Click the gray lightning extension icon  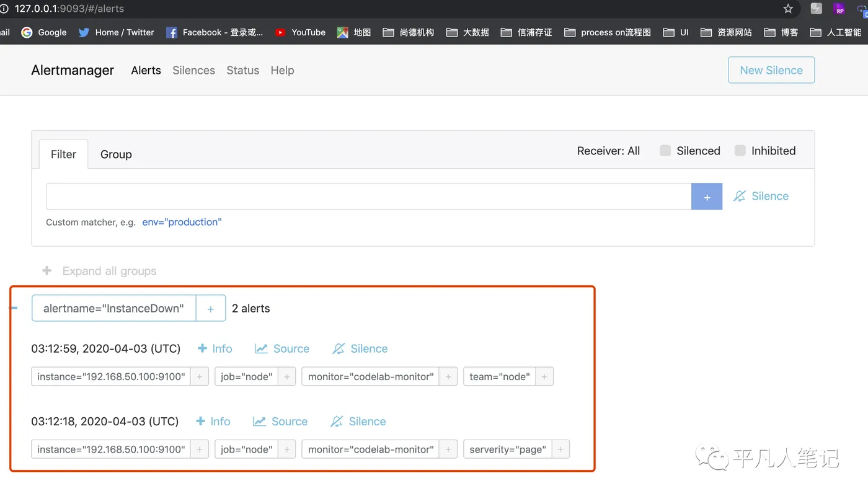tap(817, 9)
